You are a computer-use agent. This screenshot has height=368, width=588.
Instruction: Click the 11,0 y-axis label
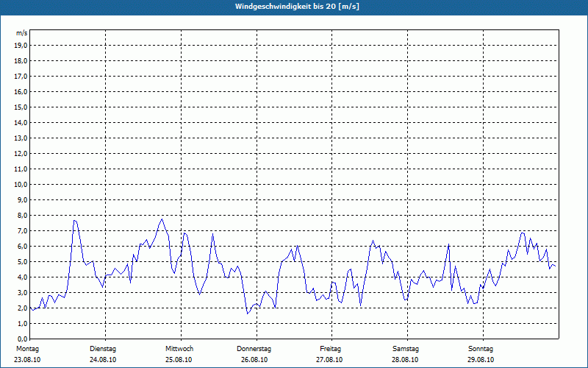21,169
